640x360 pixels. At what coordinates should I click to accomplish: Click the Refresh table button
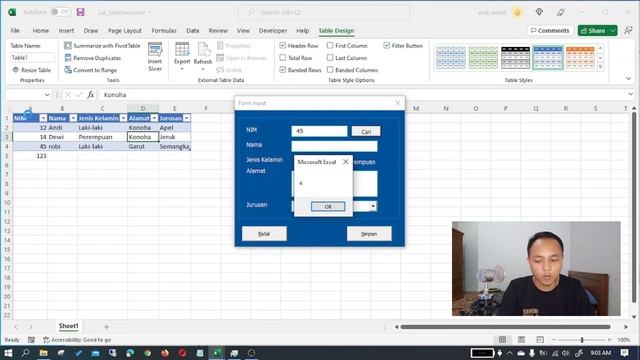point(202,57)
